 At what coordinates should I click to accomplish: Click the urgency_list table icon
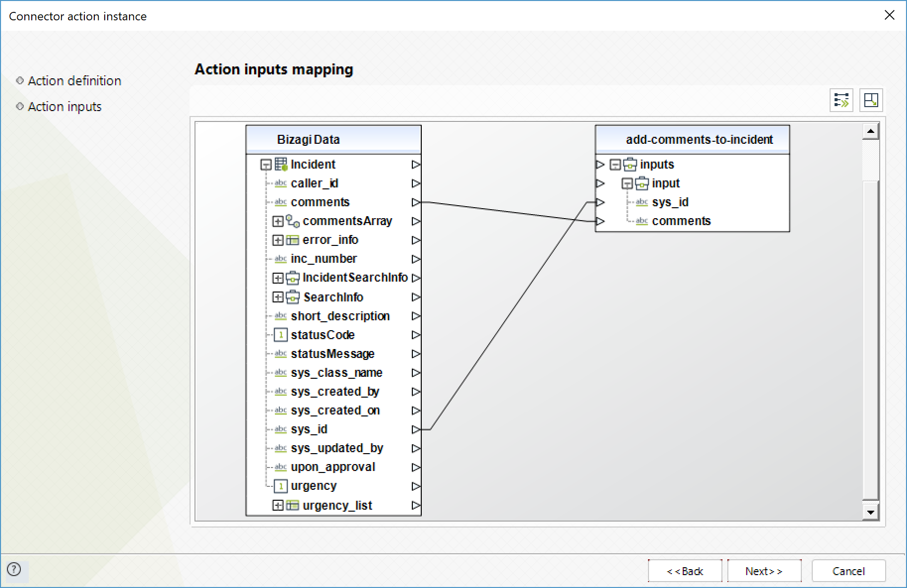tap(293, 505)
